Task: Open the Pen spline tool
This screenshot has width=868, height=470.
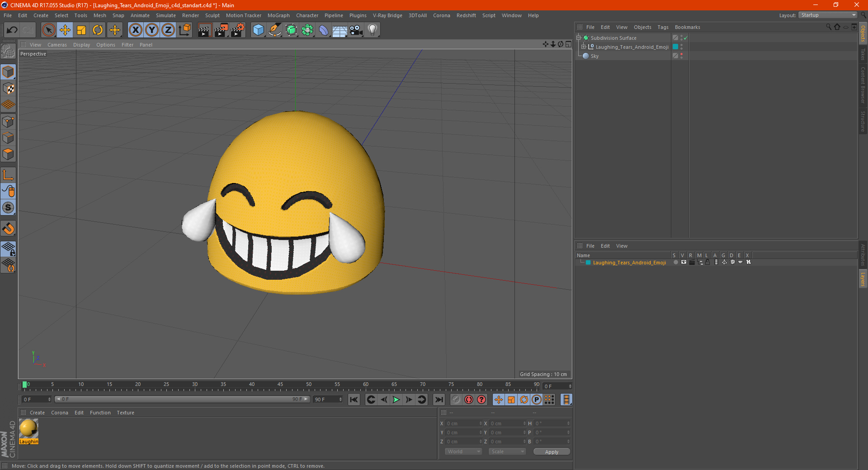Action: [274, 30]
